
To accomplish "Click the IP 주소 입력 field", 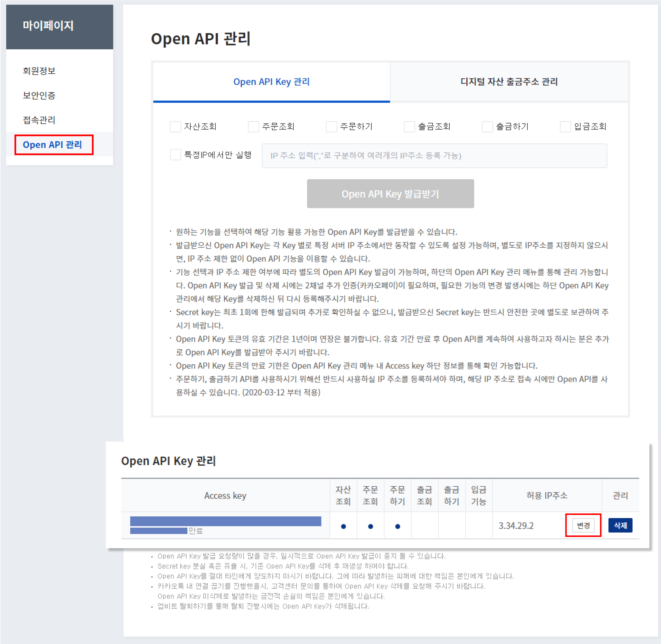I will [434, 156].
